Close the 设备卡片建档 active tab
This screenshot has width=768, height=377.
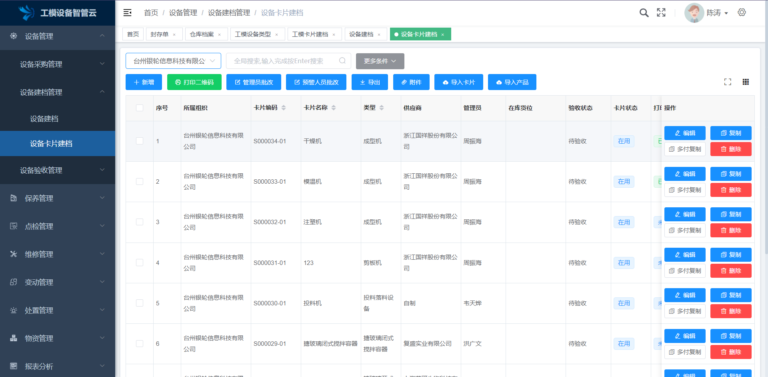pos(442,34)
